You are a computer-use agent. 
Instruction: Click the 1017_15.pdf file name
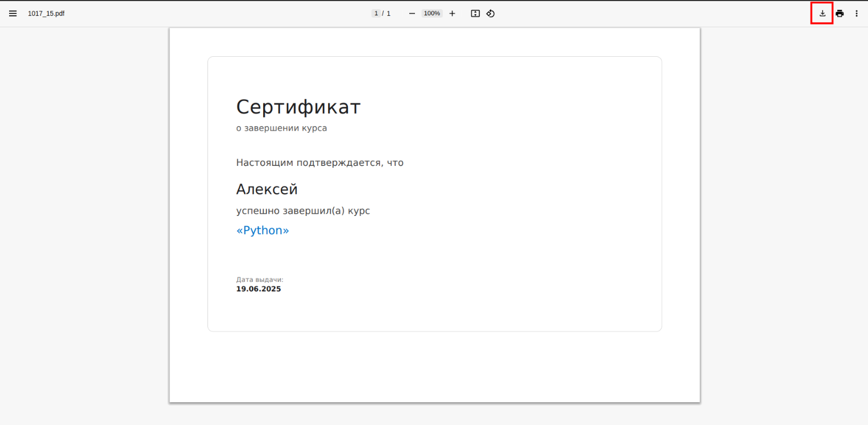pyautogui.click(x=46, y=14)
